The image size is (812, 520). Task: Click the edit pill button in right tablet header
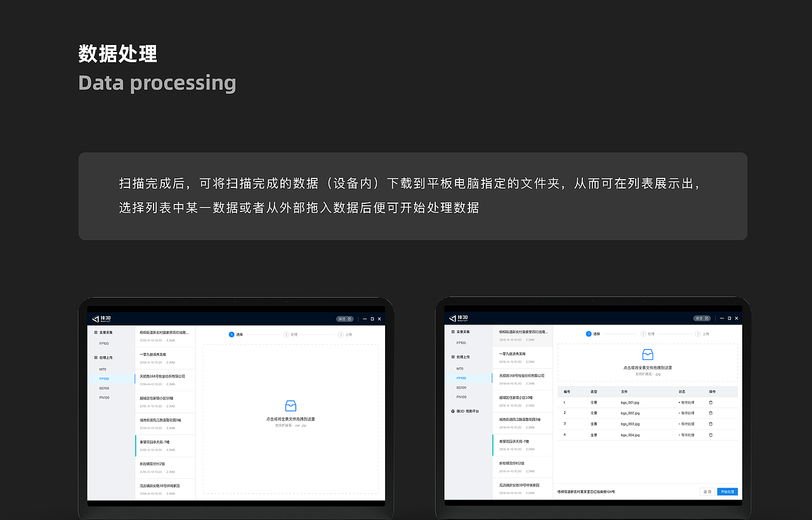coord(702,318)
